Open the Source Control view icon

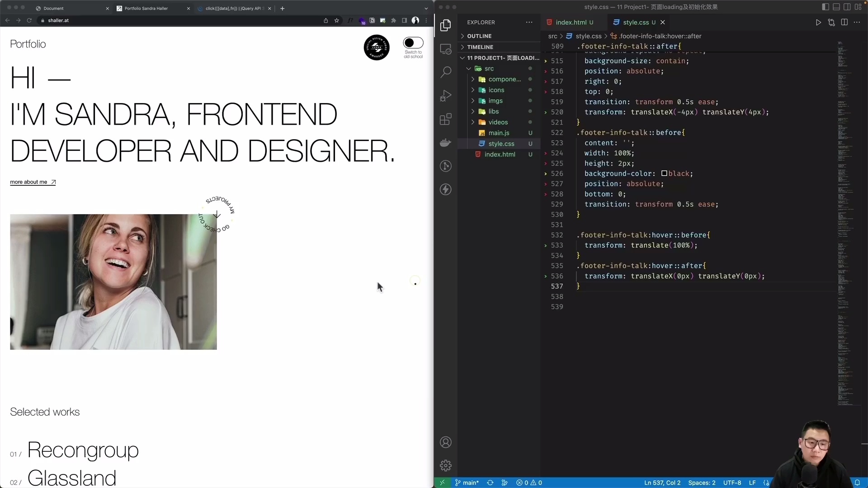[446, 166]
